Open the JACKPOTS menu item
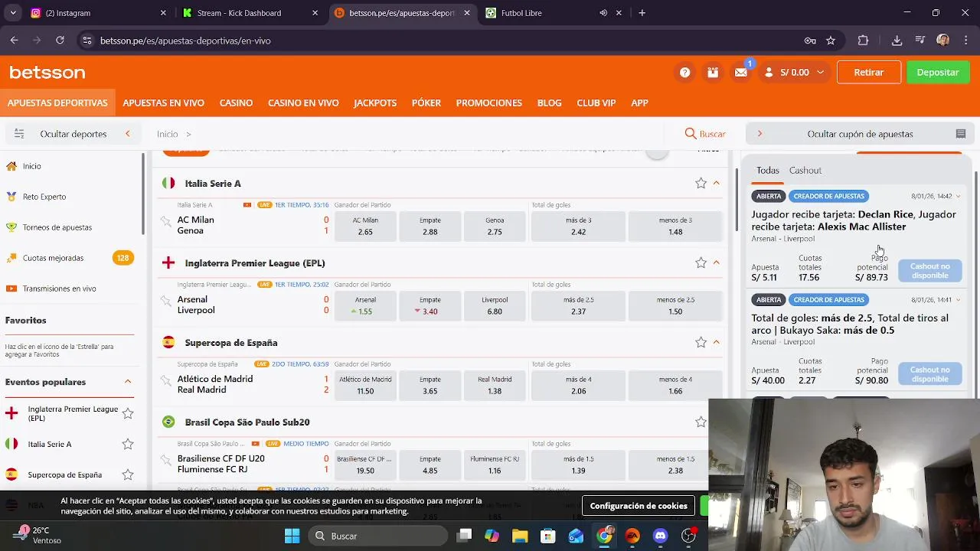Viewport: 980px width, 551px height. 375,103
